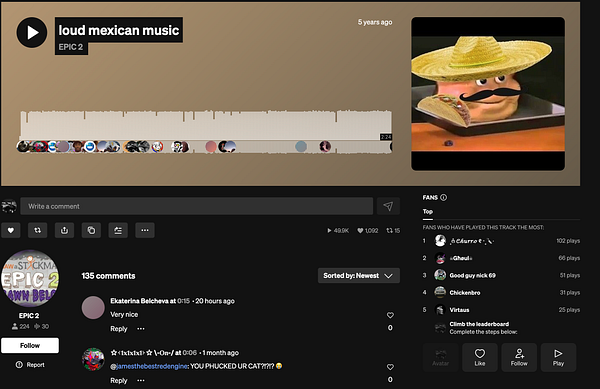Click the Follow leaderboard step button

point(519,357)
